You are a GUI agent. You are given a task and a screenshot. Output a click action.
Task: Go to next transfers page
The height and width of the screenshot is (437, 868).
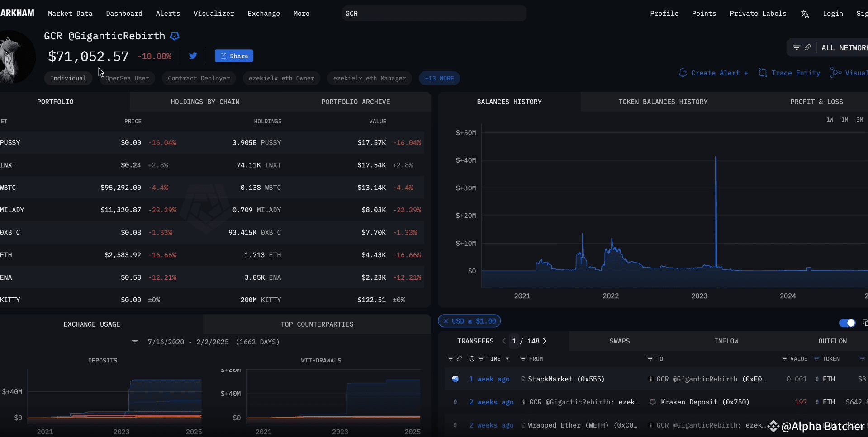pos(545,341)
